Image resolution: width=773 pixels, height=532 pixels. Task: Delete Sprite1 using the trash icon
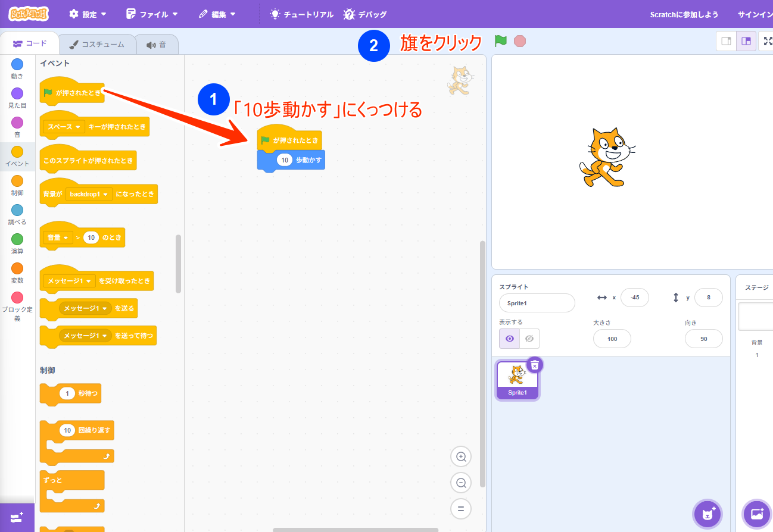coord(535,365)
